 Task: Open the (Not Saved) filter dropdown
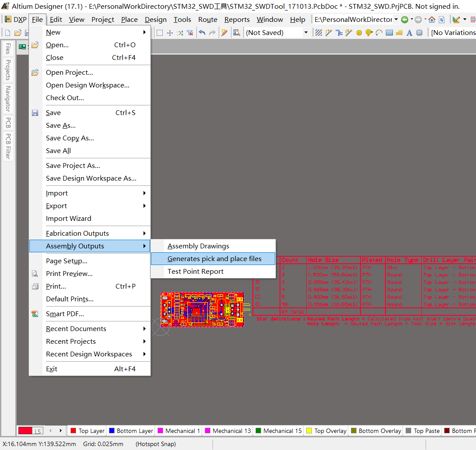click(x=306, y=32)
